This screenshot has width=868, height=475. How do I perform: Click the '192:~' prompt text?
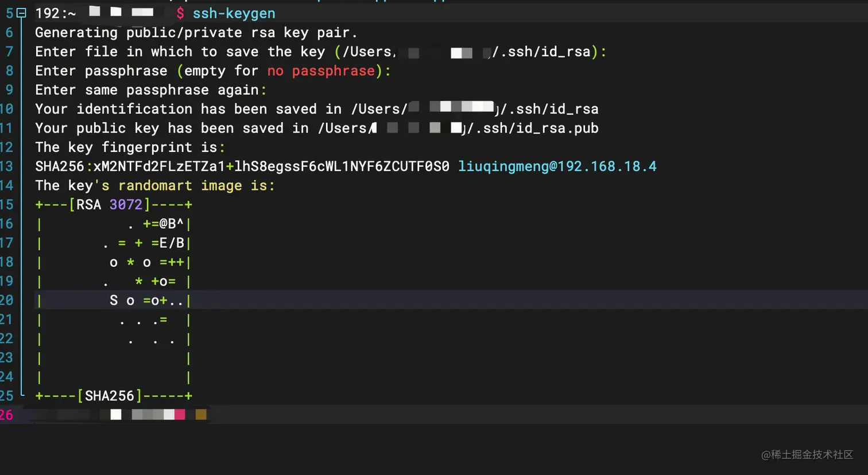pos(56,13)
